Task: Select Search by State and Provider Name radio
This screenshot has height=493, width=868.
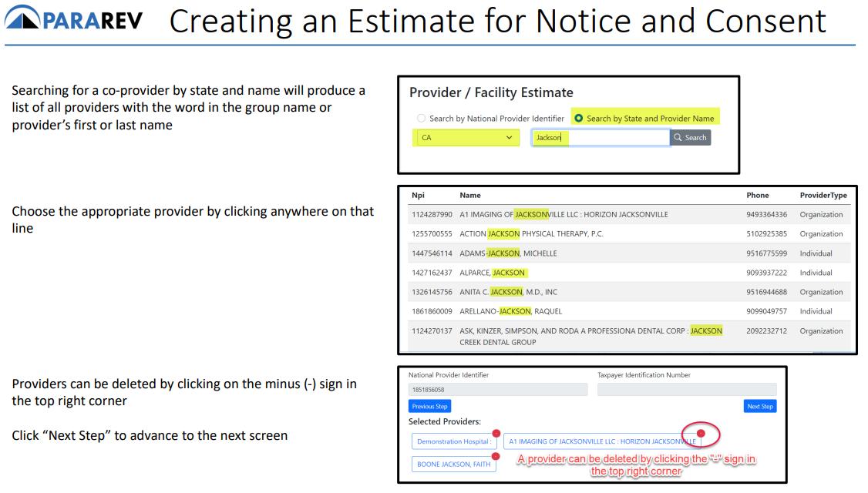Action: point(578,119)
